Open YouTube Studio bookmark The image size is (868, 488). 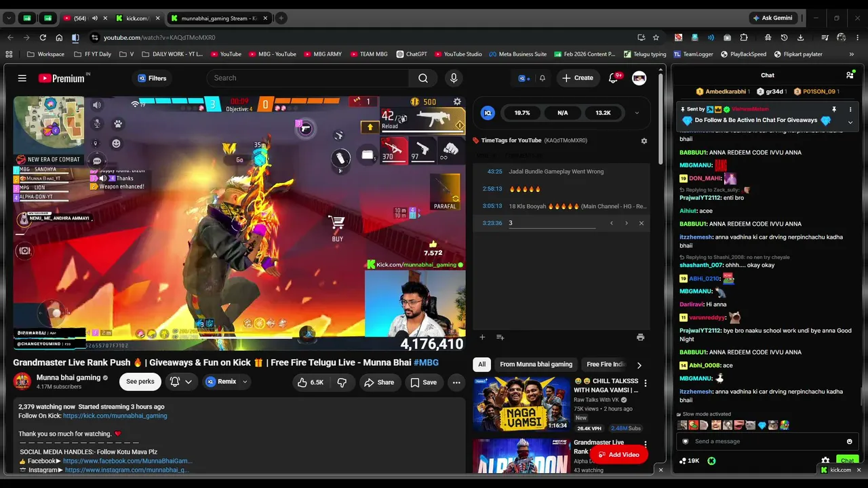pyautogui.click(x=458, y=54)
